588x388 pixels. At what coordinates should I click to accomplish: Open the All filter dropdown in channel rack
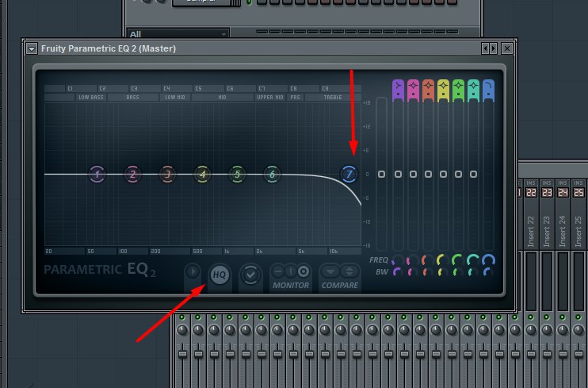(178, 34)
